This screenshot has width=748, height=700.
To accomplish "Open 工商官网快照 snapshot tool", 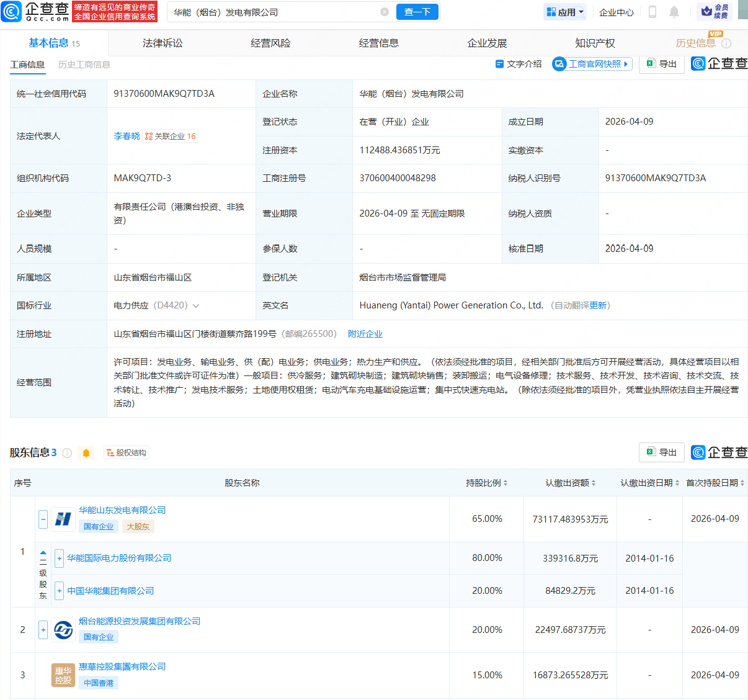I will (x=592, y=64).
